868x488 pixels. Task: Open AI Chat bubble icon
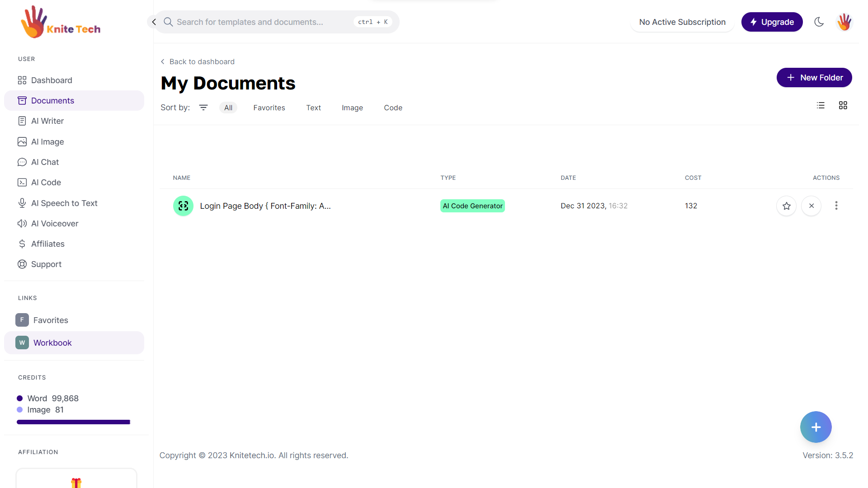pos(22,162)
